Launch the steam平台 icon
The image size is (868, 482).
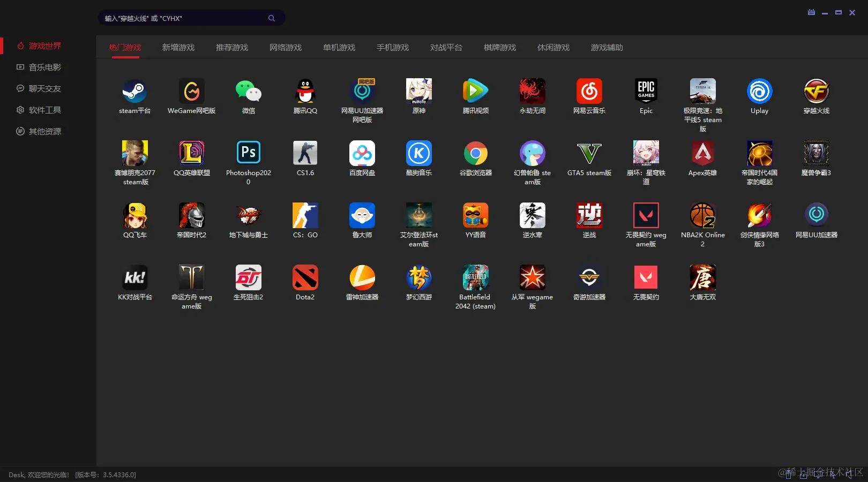coord(134,92)
